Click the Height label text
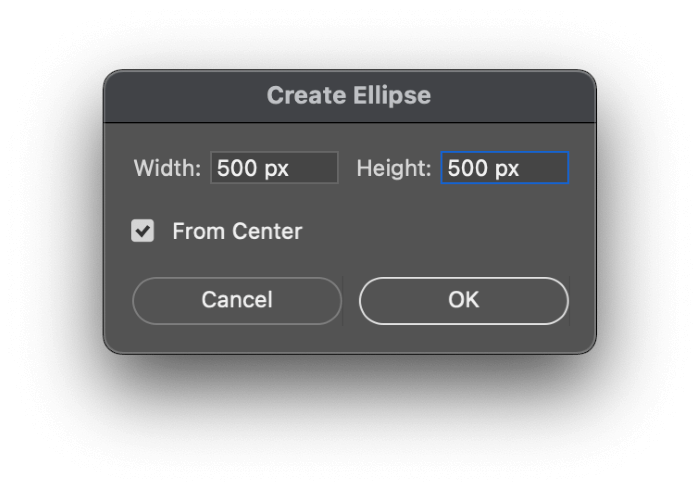The image size is (700, 491). point(393,168)
